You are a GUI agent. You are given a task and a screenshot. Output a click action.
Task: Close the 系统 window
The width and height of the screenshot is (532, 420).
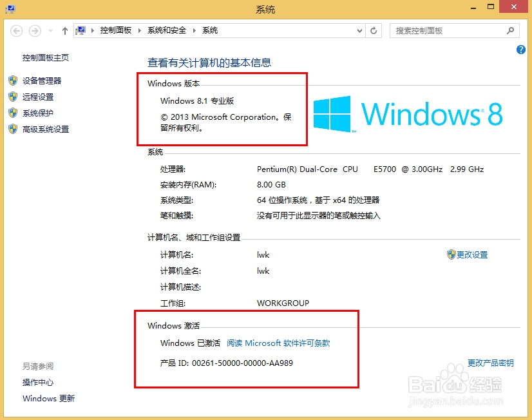514,7
